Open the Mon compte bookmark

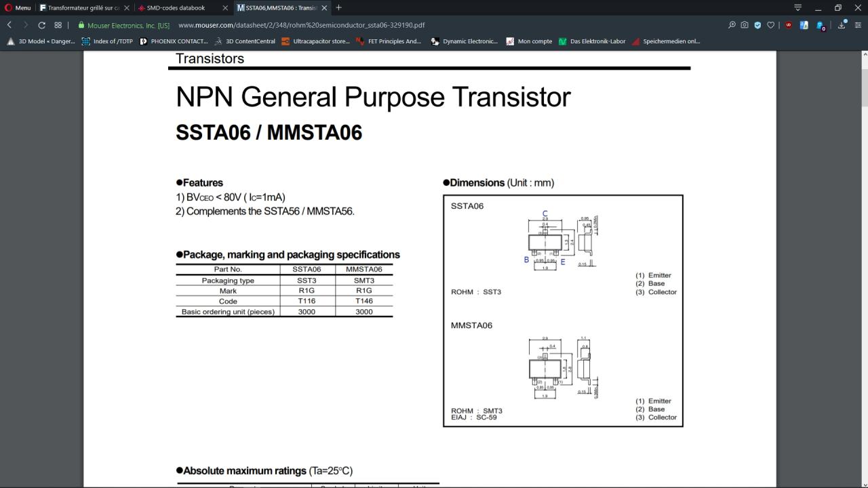click(529, 41)
